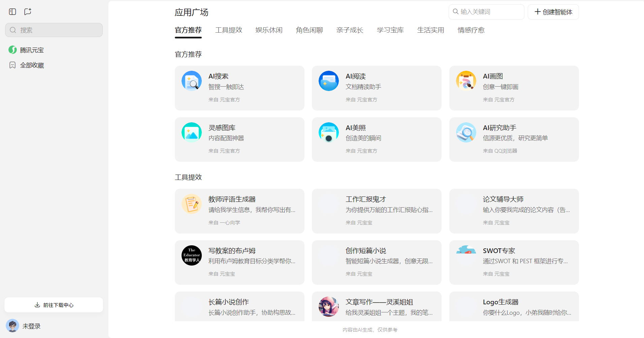Select the AI画图 palette icon
The image size is (644, 338).
pos(466,81)
